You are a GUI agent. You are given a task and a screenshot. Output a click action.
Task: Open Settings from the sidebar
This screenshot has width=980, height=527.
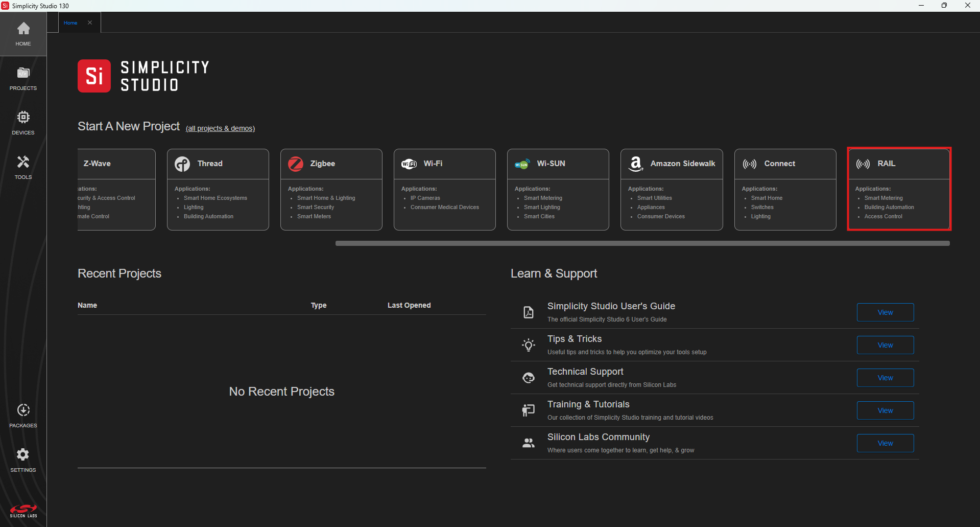tap(23, 459)
